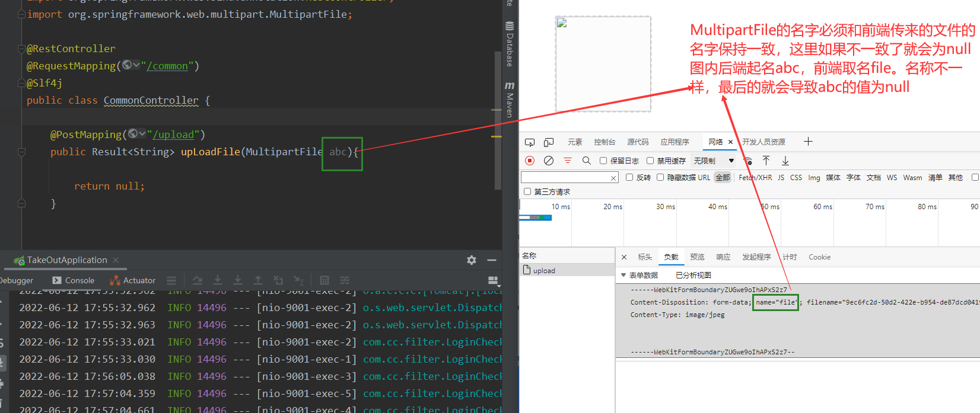
Task: Select the 全部 request type filter
Action: click(x=723, y=177)
